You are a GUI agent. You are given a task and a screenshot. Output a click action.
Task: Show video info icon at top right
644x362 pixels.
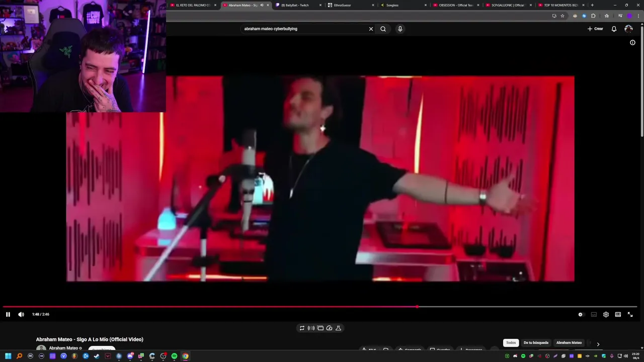click(632, 43)
